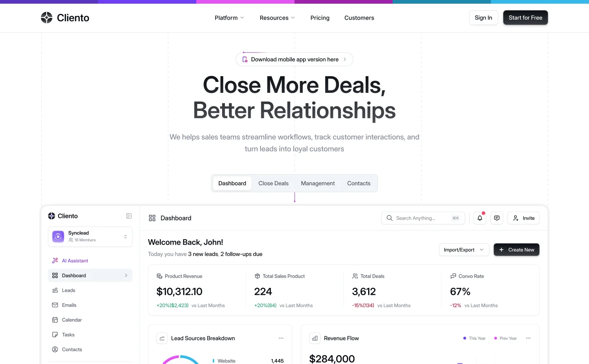
Task: Open the Contacts sidebar icon
Action: click(55, 349)
